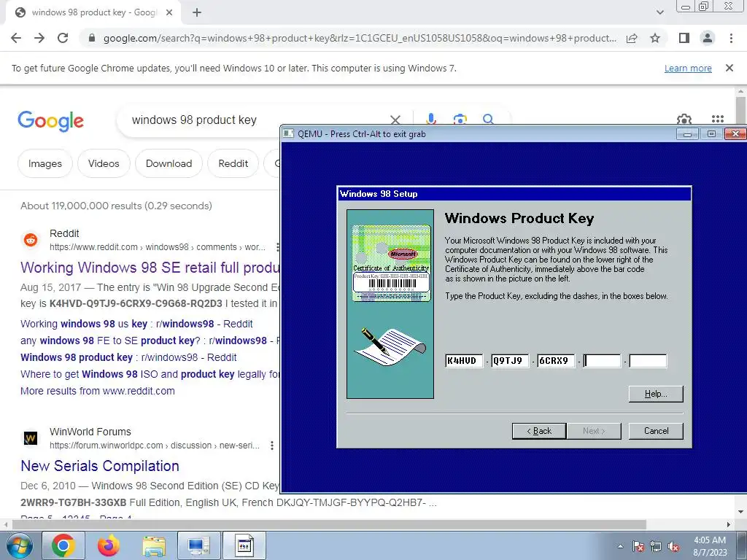
Task: Open the Windows Start menu
Action: pyautogui.click(x=18, y=545)
